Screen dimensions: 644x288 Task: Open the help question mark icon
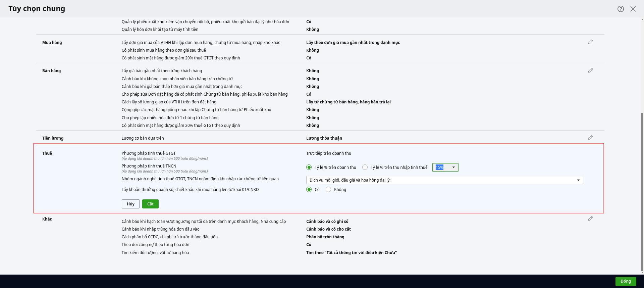coord(621,9)
